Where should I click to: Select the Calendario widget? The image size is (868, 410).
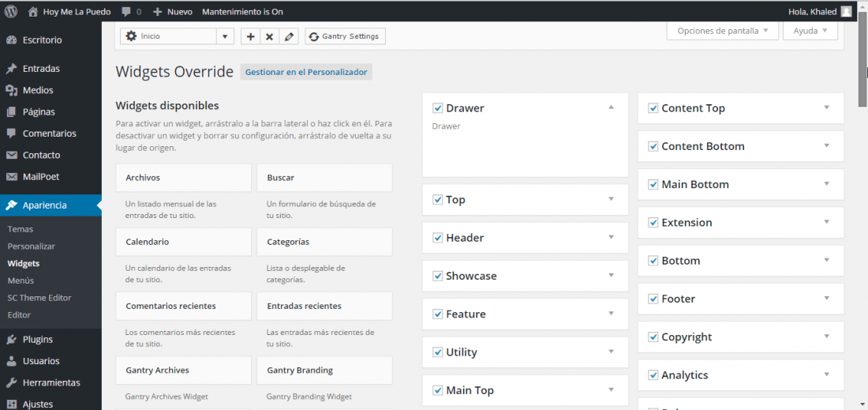(x=183, y=242)
